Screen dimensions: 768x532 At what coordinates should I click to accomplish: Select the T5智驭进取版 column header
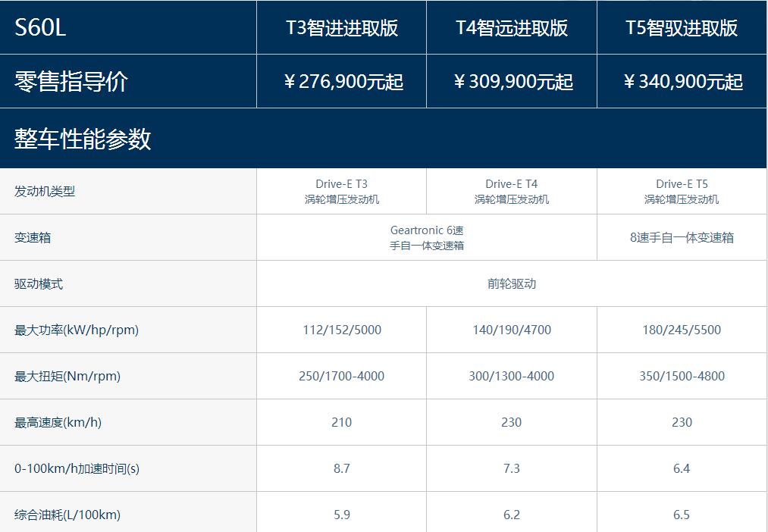coord(682,27)
